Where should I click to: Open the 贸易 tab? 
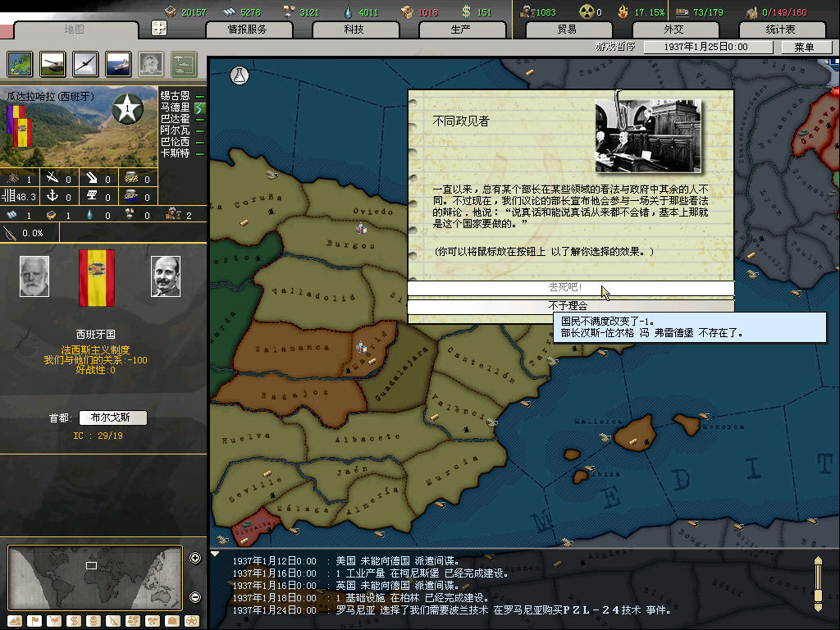568,30
